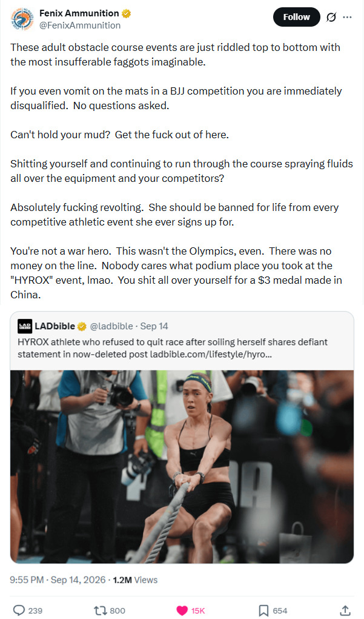Click the 1.2M Views count

pyautogui.click(x=135, y=580)
